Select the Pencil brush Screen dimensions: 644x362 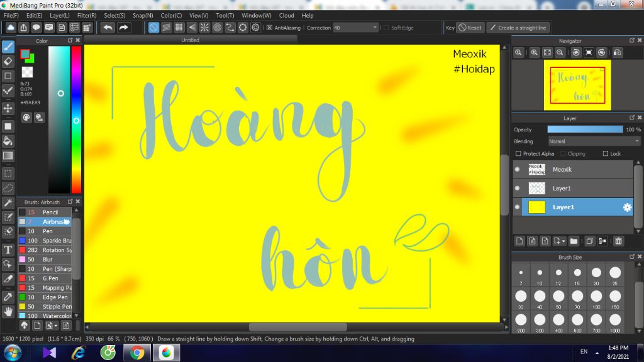tap(45, 212)
